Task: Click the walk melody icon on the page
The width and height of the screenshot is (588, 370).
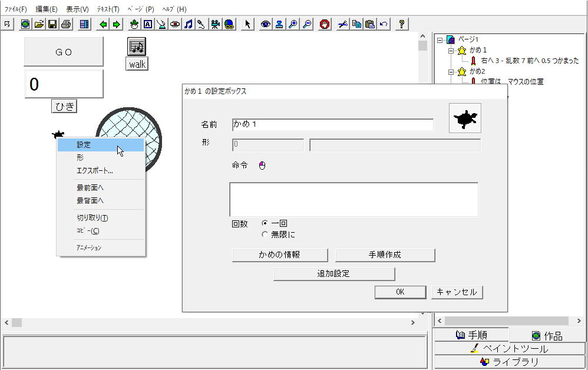Action: click(x=137, y=47)
